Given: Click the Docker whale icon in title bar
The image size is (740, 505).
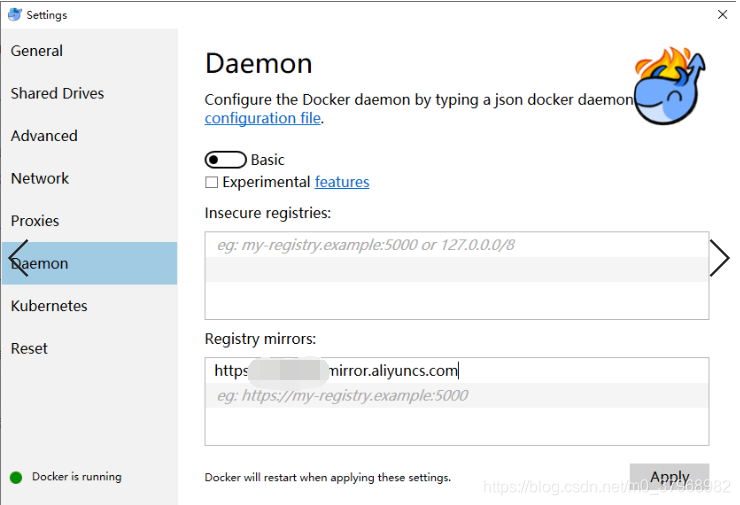Looking at the screenshot, I should click(x=14, y=15).
